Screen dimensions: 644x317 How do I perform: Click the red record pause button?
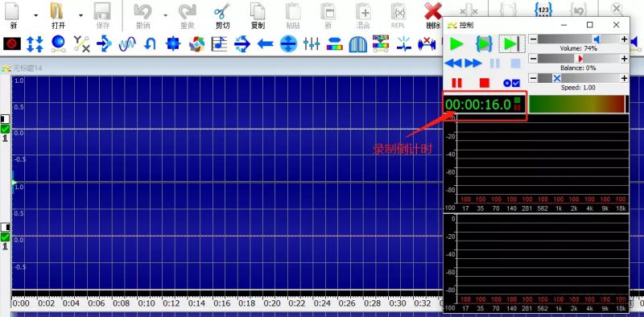tap(456, 83)
